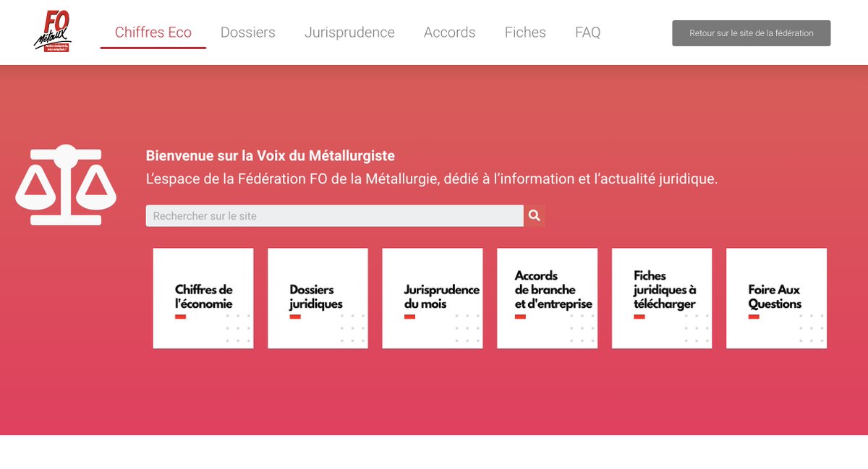Click the FO Métaux logo
Viewport: 868px width, 469px height.
click(x=53, y=32)
